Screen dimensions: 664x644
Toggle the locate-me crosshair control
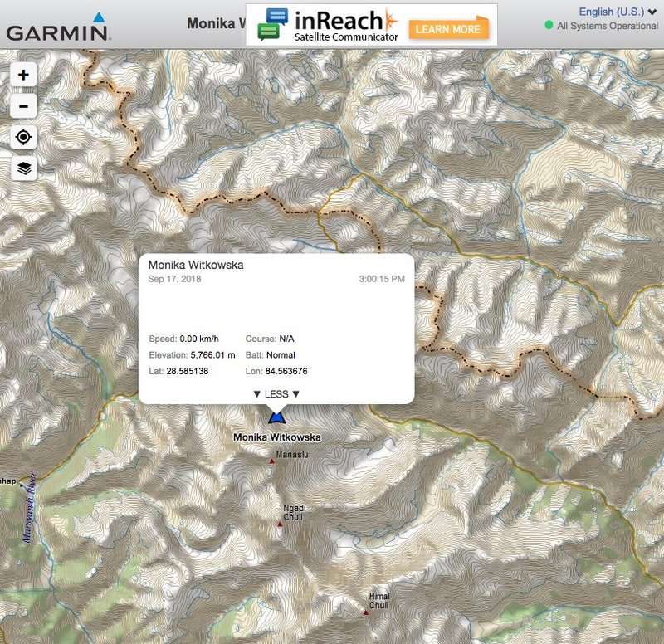pyautogui.click(x=22, y=135)
